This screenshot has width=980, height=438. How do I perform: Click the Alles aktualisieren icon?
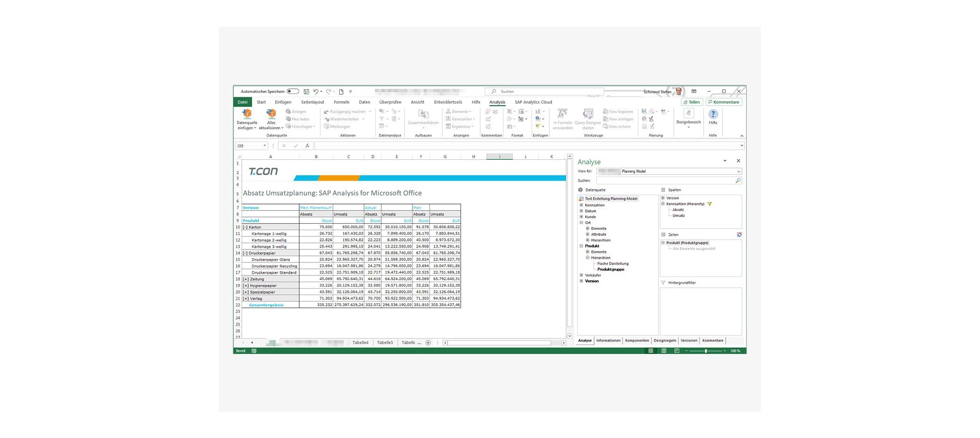pyautogui.click(x=271, y=114)
